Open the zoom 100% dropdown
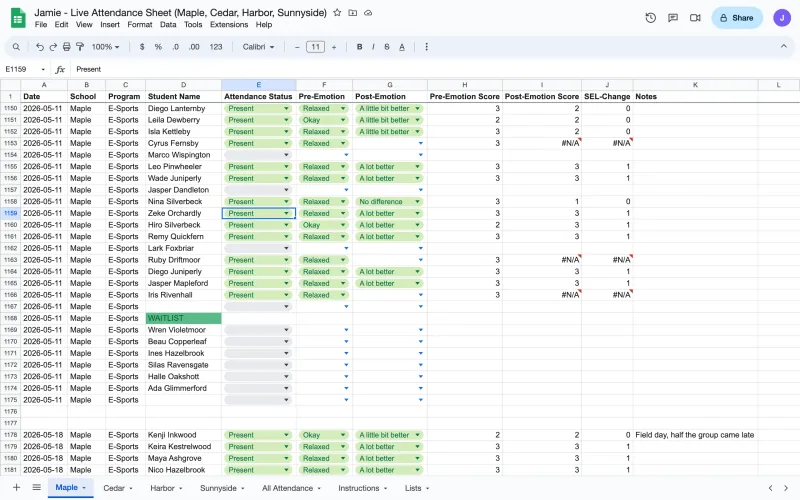800x500 pixels. click(106, 47)
